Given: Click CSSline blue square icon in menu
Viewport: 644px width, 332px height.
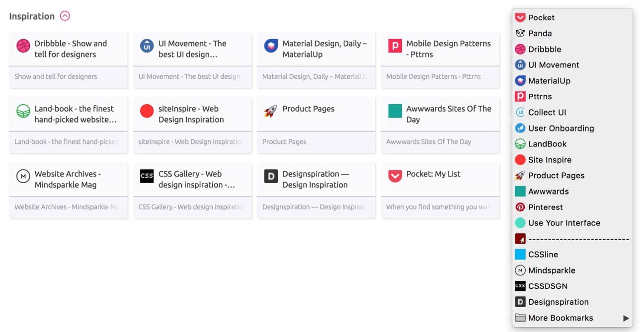Looking at the screenshot, I should 520,255.
